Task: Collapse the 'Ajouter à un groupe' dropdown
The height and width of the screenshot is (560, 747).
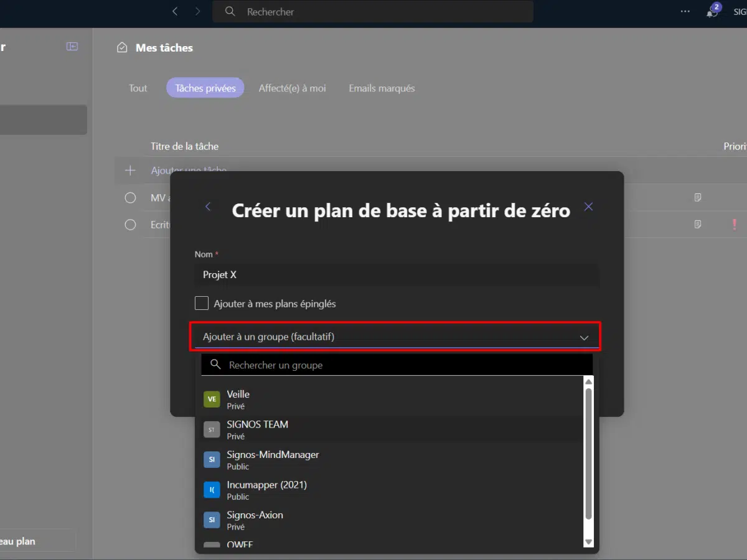Action: click(x=584, y=337)
